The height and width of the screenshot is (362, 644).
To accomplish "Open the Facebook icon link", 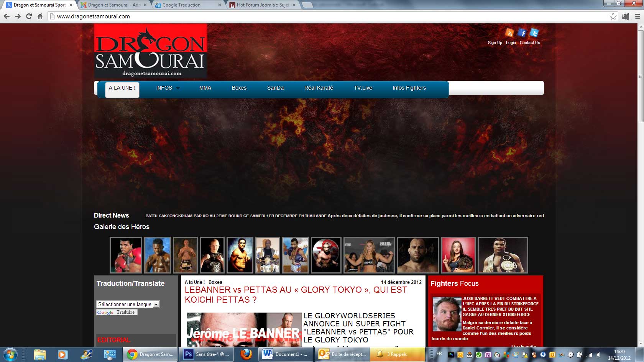I will (x=522, y=33).
